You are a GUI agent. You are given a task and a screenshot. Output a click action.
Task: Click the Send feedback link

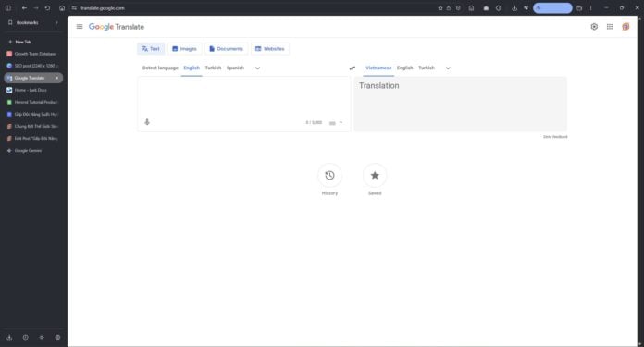click(555, 137)
